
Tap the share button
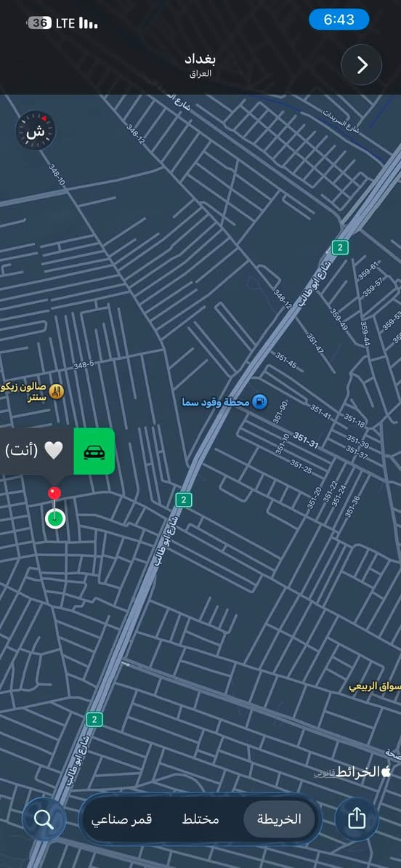click(357, 819)
